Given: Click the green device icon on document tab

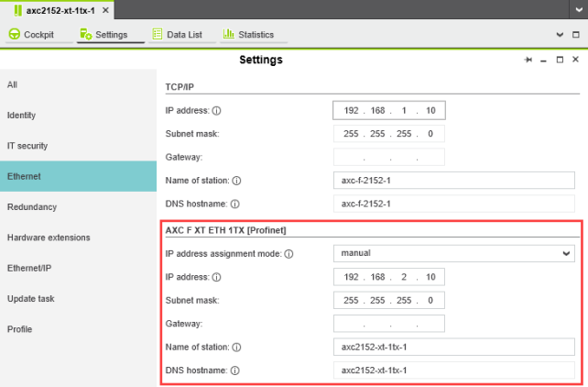Looking at the screenshot, I should click(17, 10).
